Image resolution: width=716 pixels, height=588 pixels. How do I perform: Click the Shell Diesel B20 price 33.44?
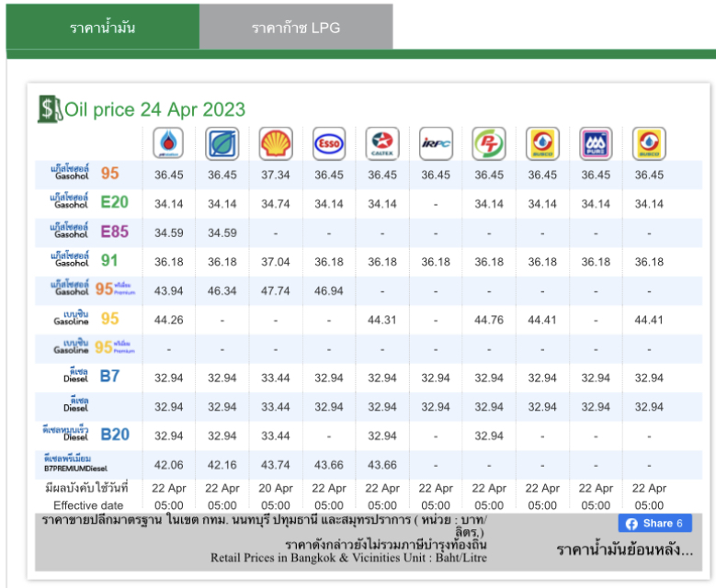click(276, 436)
